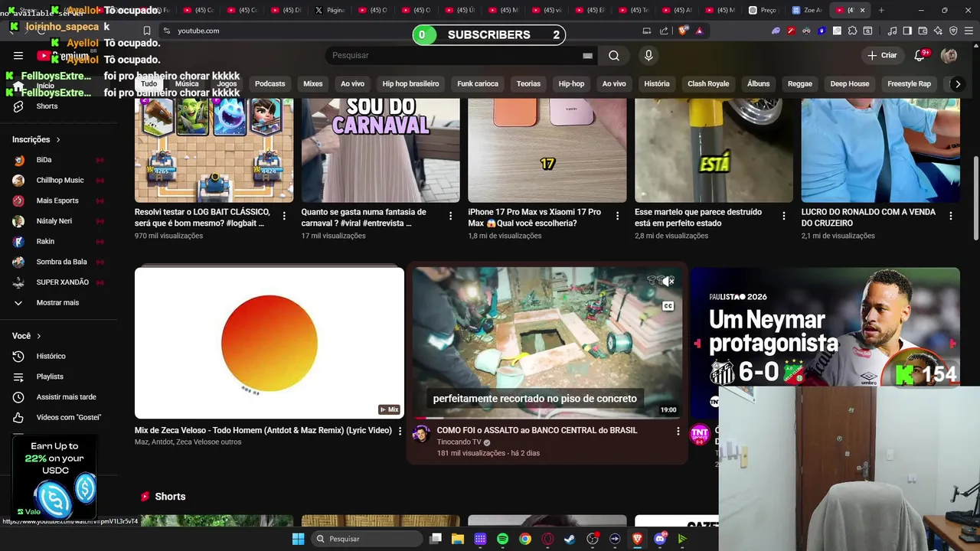This screenshot has height=551, width=980.
Task: Select the Hip hop brasileiro chip
Action: pos(411,83)
